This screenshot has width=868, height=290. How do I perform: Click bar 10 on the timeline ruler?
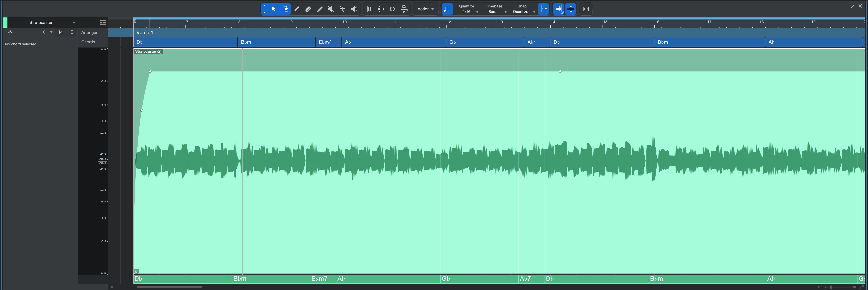[x=344, y=22]
